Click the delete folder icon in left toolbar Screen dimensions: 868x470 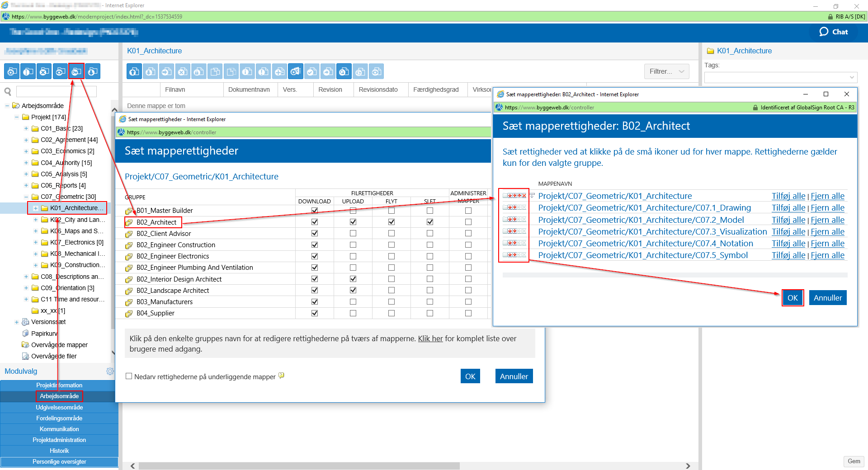[x=44, y=71]
